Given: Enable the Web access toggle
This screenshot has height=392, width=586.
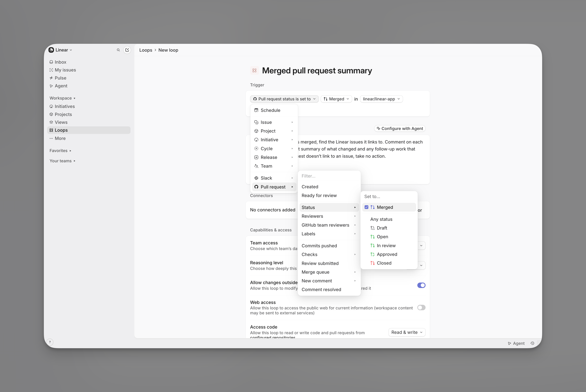Looking at the screenshot, I should pyautogui.click(x=421, y=308).
